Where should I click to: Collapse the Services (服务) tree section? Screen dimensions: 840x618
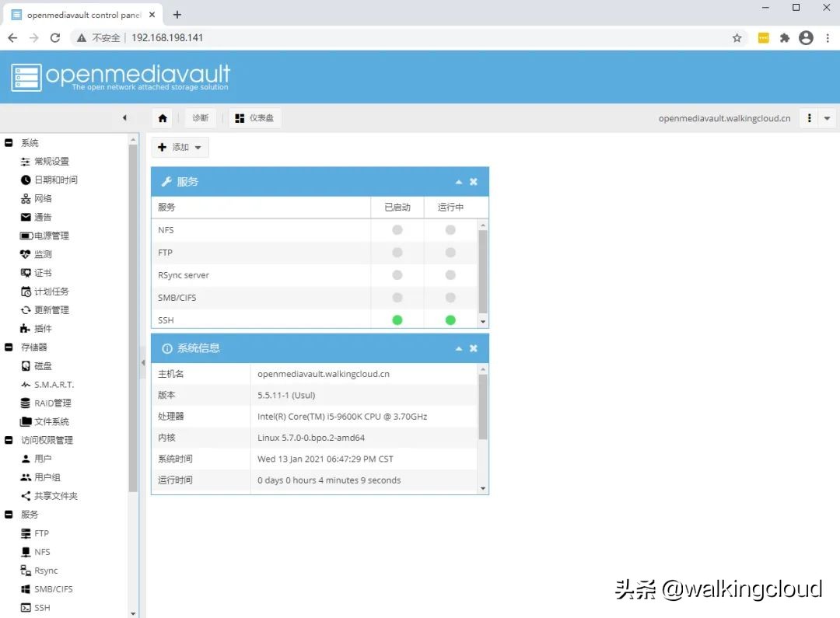9,514
